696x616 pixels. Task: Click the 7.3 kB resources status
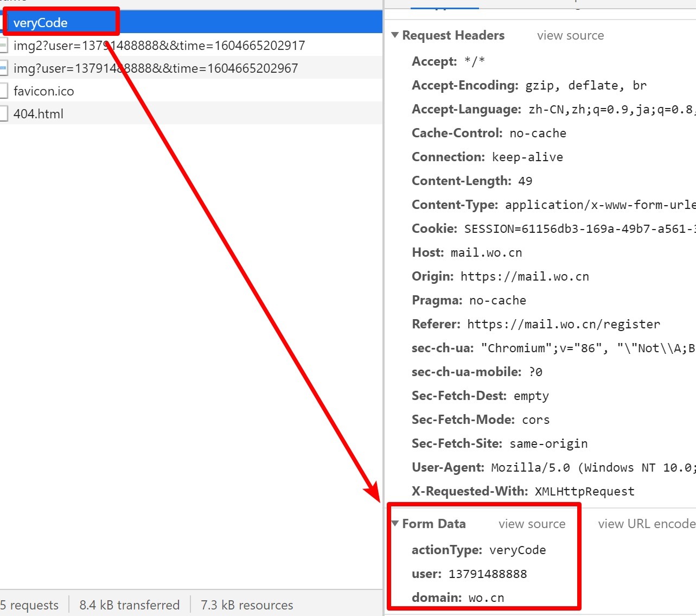(247, 605)
